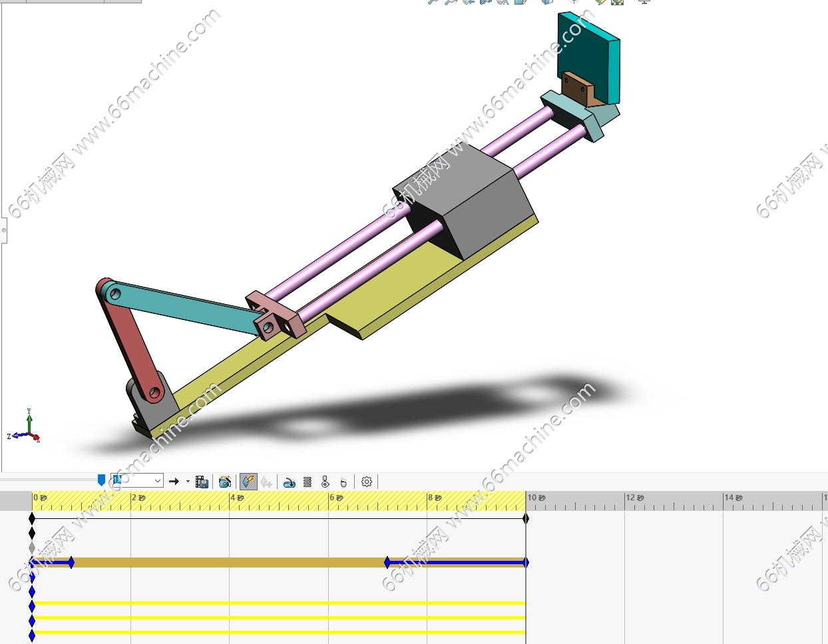Click the middle yellow timeline bar

point(279,618)
